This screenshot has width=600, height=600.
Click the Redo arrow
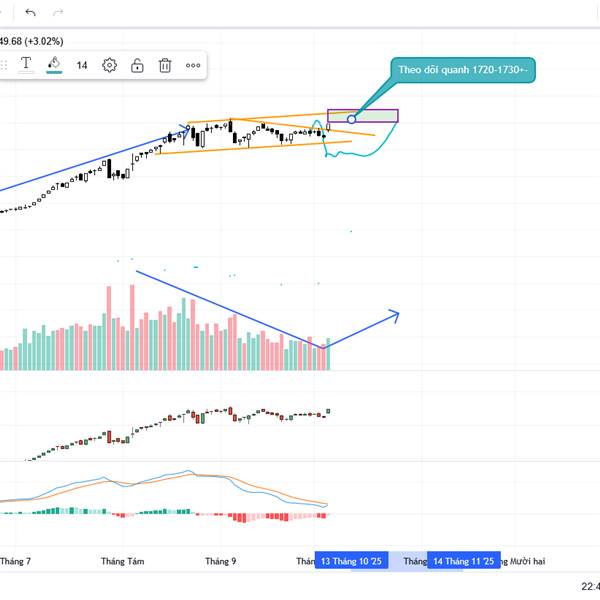click(58, 13)
